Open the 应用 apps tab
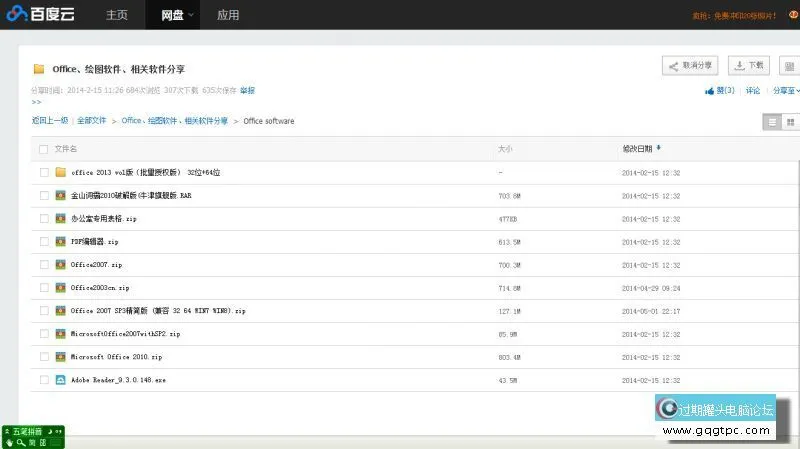The height and width of the screenshot is (449, 800). [x=228, y=15]
